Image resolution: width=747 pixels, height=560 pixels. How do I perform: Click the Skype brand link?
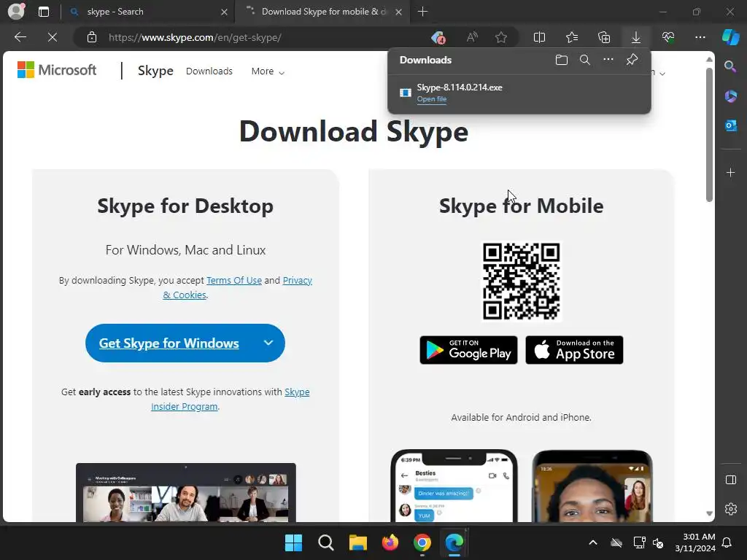pos(155,71)
